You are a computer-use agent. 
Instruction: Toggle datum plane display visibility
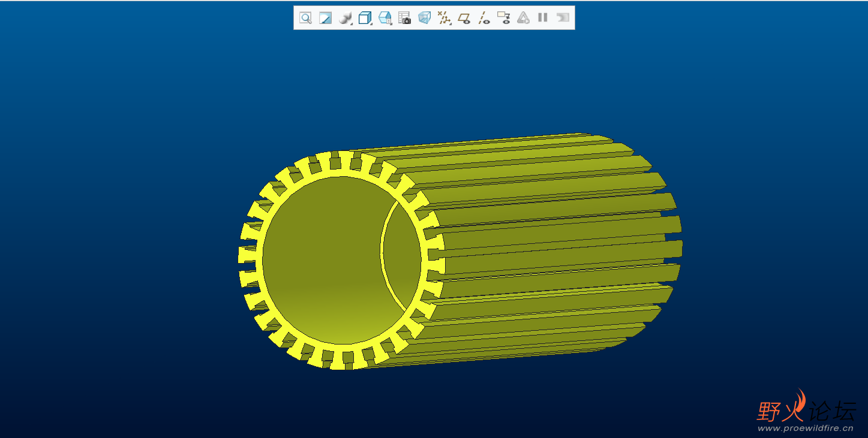464,18
